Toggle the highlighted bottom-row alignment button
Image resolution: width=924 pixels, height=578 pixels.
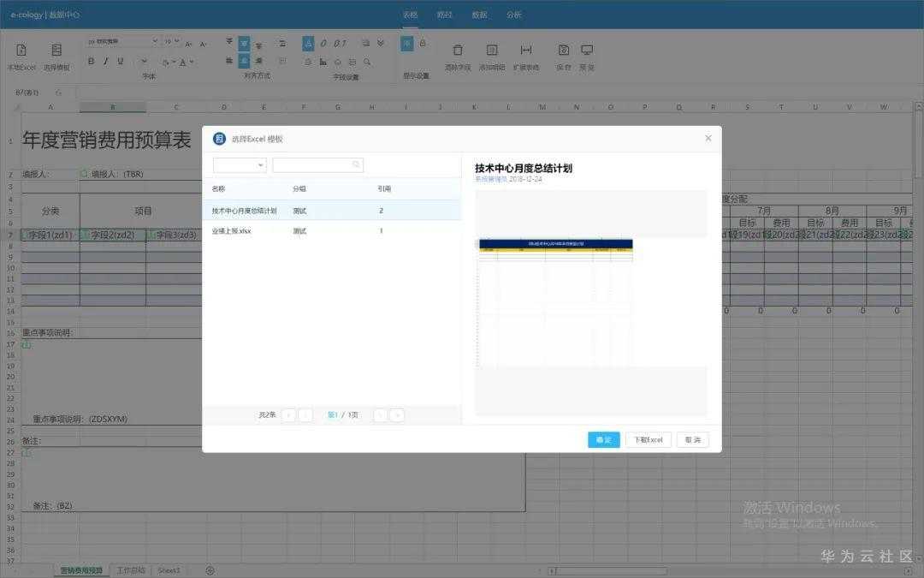point(244,61)
